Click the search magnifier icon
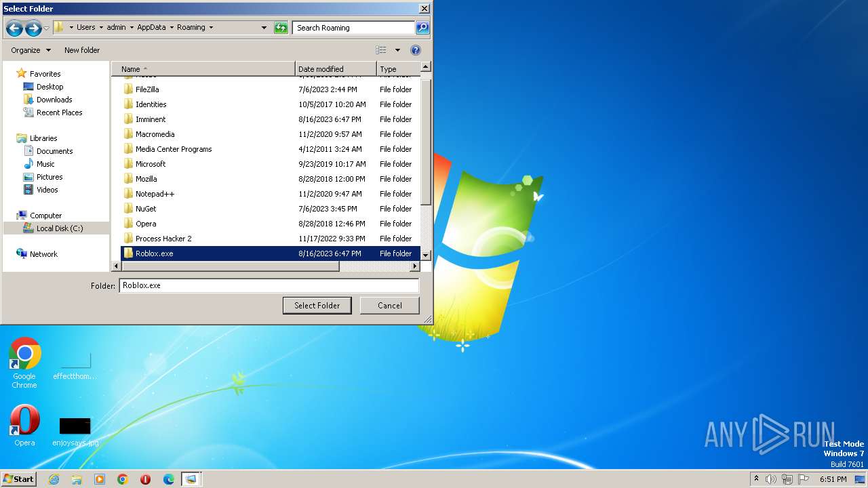Viewport: 868px width, 488px height. coord(422,28)
